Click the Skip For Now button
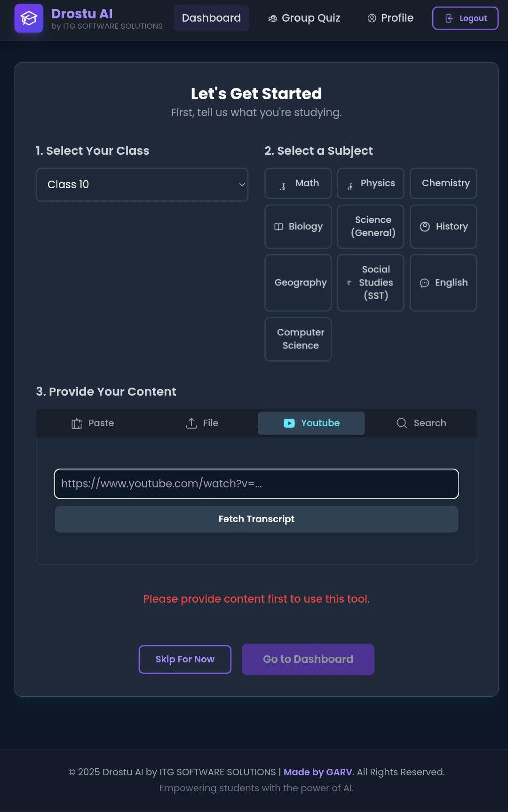The image size is (508, 812). 185,660
